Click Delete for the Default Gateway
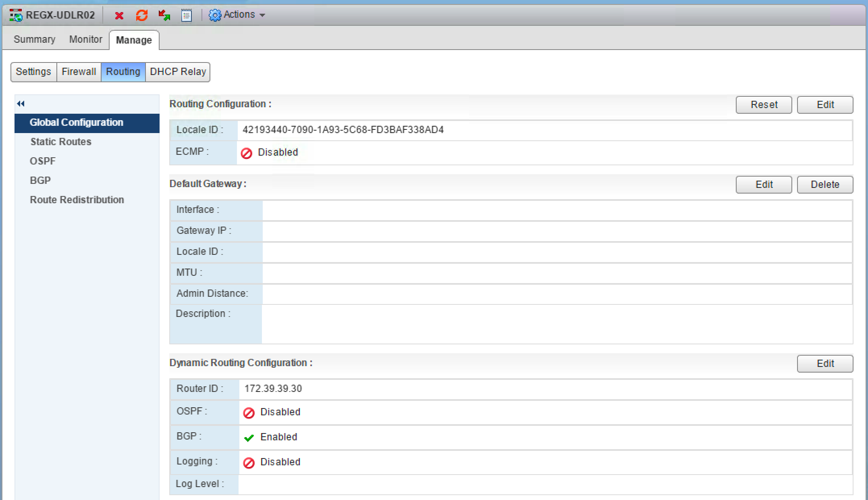This screenshot has height=500, width=868. click(824, 185)
